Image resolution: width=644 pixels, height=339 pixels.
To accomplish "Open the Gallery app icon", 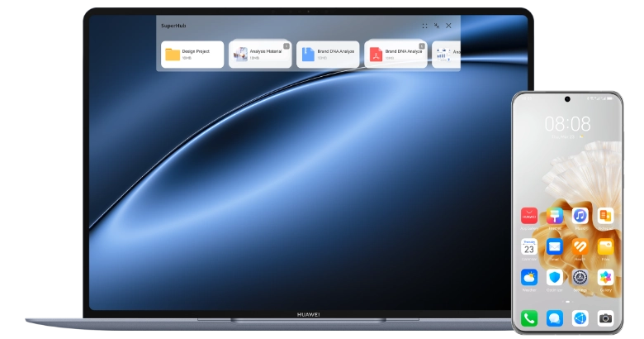I will click(605, 278).
